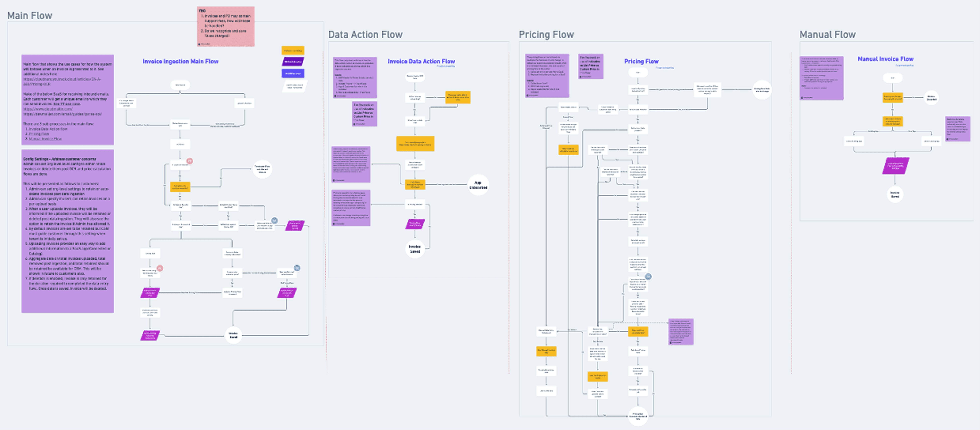Select the 'Terminate Flow' circle in Main Flow

click(262, 169)
